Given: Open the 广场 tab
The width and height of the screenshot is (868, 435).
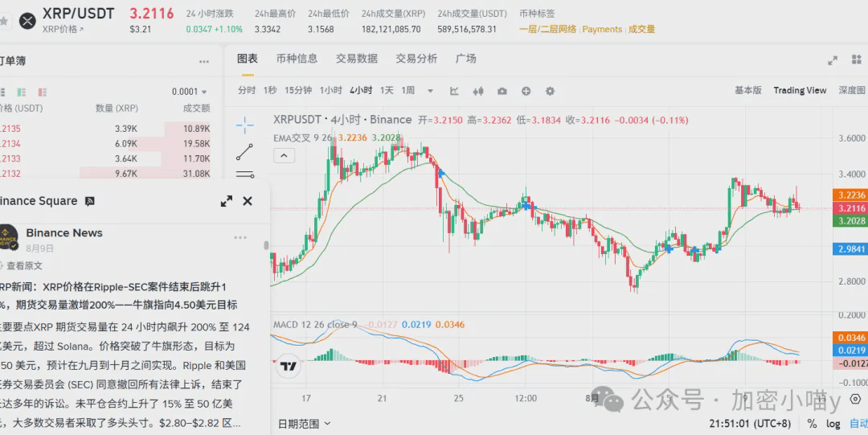Looking at the screenshot, I should (465, 59).
